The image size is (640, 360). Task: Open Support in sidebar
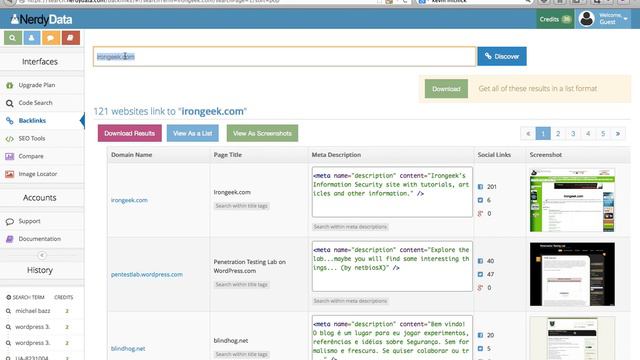[x=29, y=221]
